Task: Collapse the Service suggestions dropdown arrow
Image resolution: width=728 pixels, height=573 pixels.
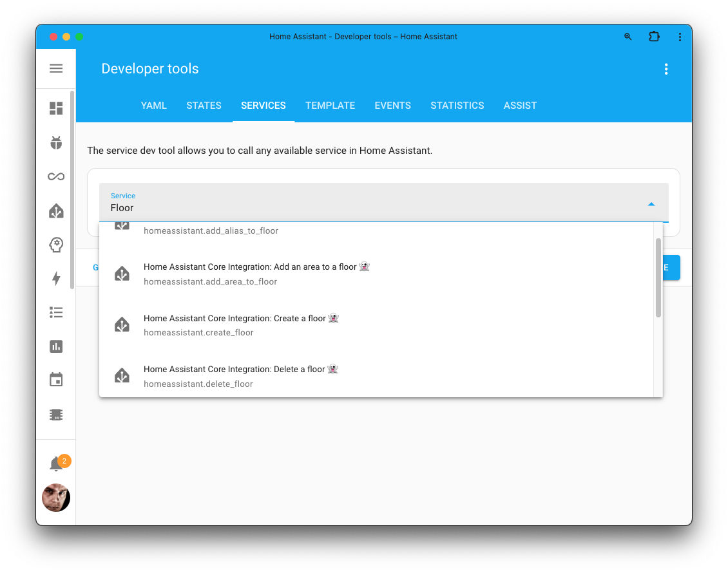Action: (x=651, y=203)
